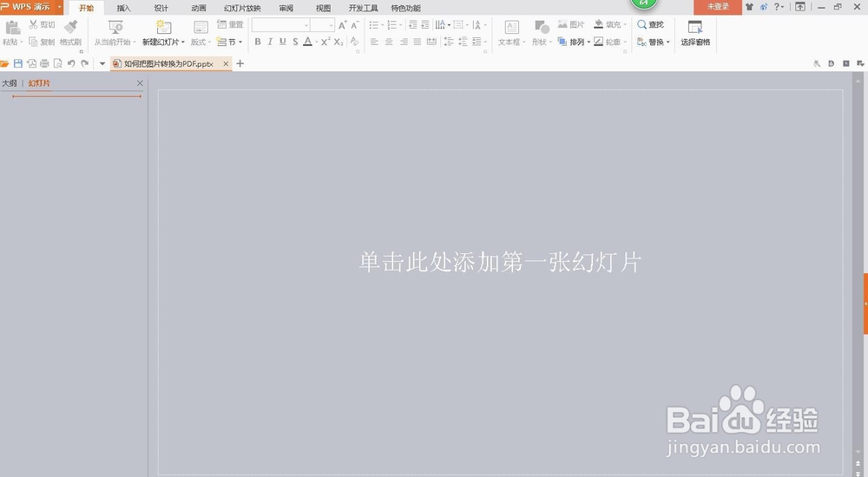This screenshot has height=477, width=868.
Task: Apply numbered list icon
Action: point(392,25)
